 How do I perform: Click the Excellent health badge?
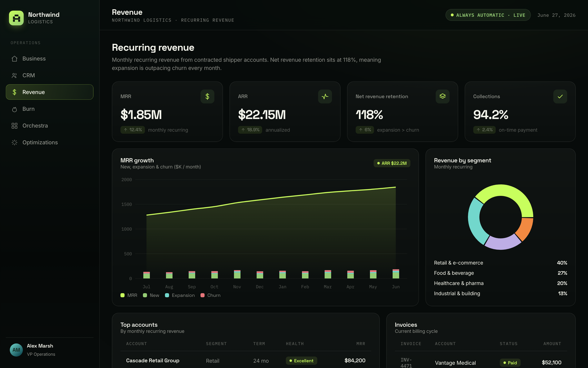point(301,361)
